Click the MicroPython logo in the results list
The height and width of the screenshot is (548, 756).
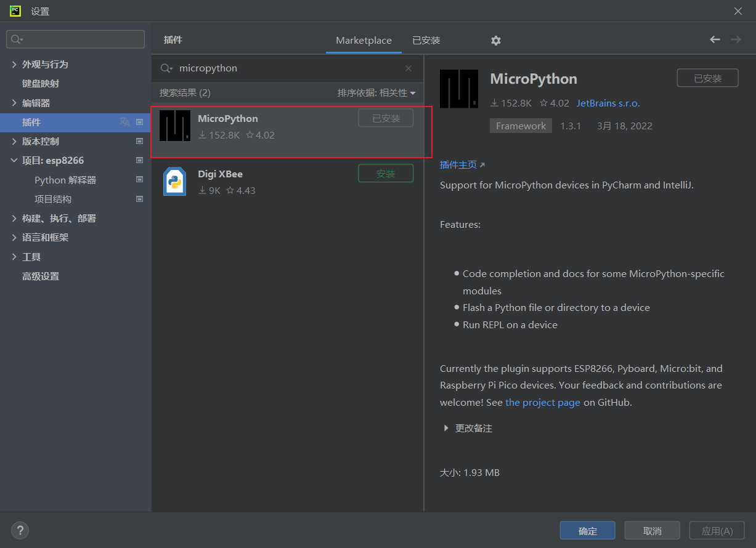point(175,126)
